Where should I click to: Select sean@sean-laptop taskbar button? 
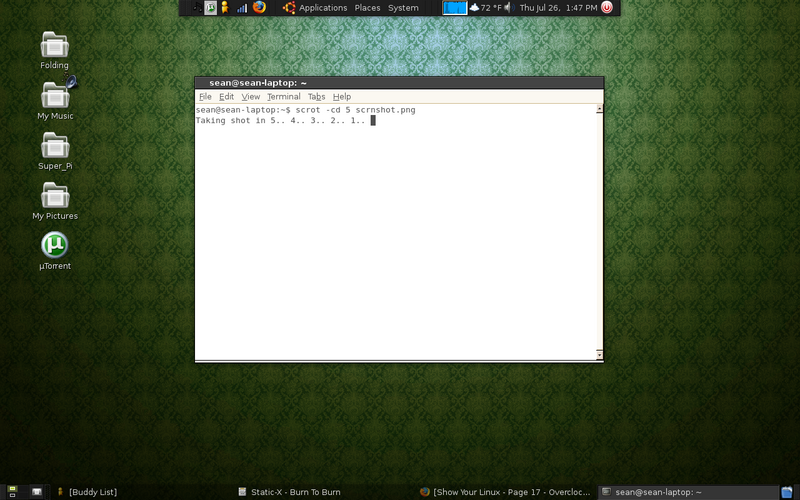coord(689,492)
